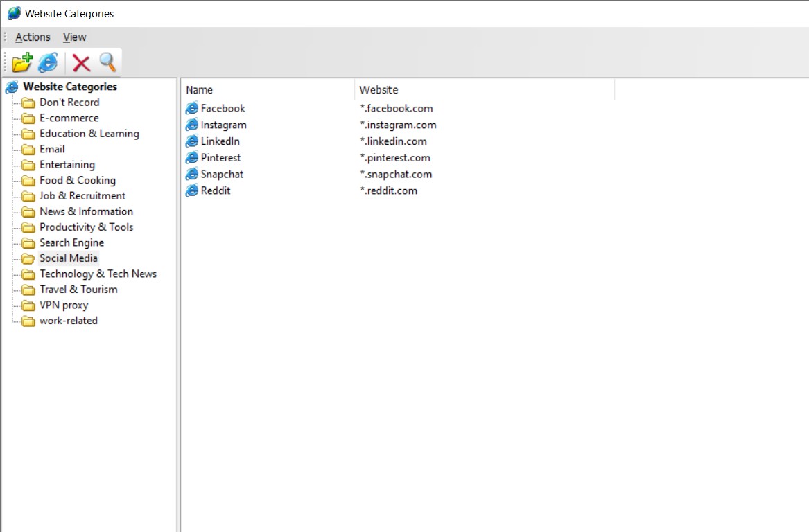Click the red X delete icon
The width and height of the screenshot is (809, 532).
(x=80, y=62)
